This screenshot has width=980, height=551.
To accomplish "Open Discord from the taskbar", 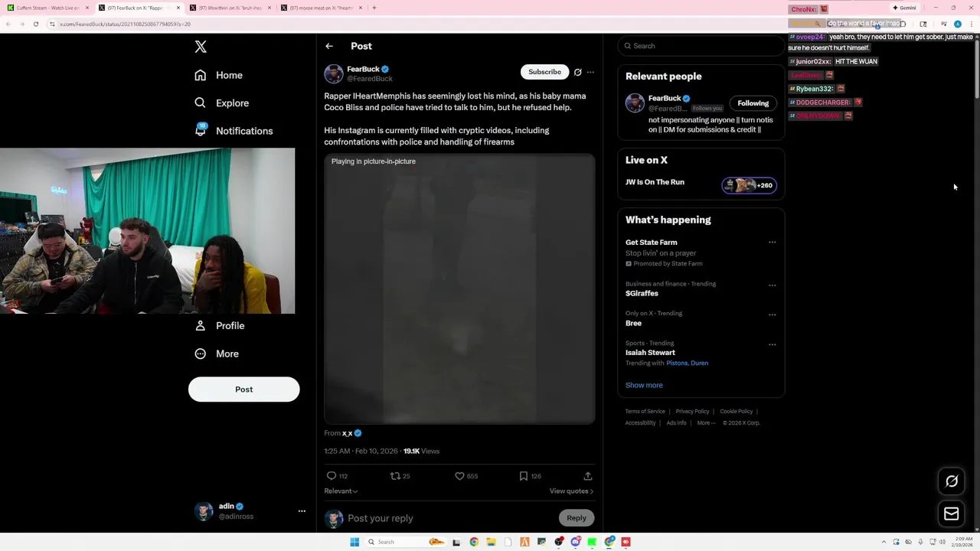I will coord(576,542).
